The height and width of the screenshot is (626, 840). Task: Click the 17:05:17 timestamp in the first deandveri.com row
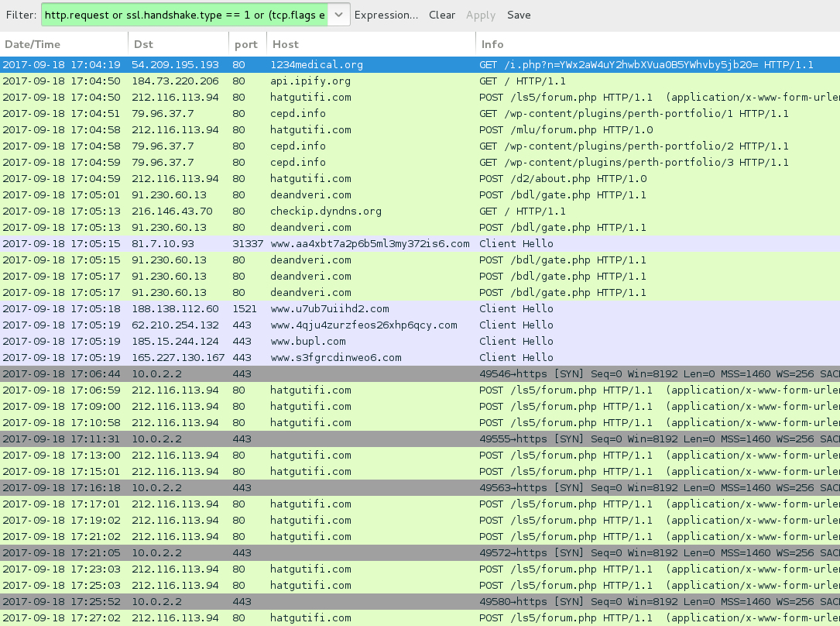coord(62,276)
